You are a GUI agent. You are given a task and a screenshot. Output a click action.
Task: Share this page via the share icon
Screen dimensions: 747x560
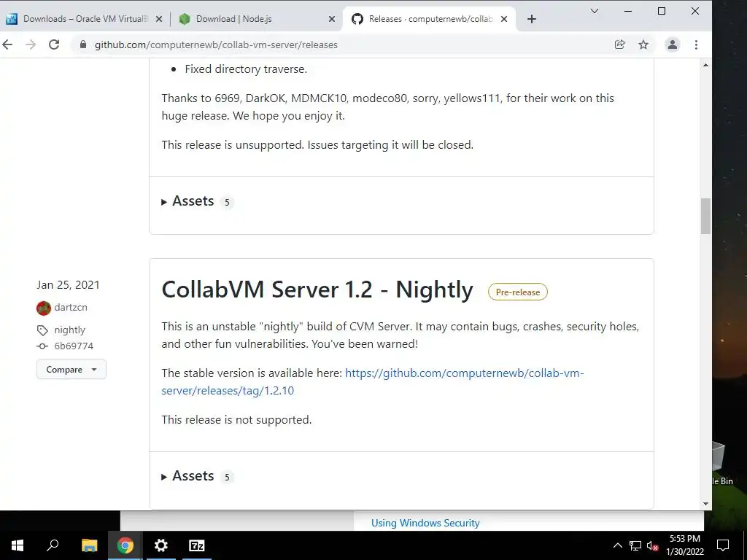620,44
